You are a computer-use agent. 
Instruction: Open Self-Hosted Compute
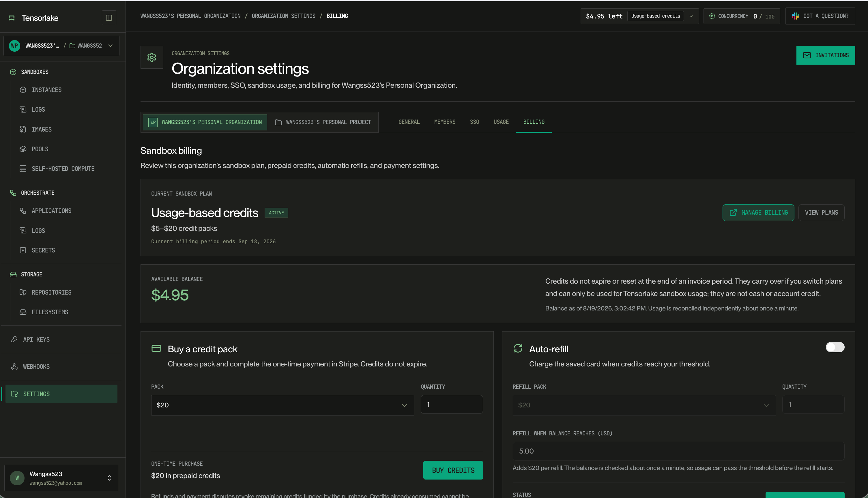coord(63,169)
